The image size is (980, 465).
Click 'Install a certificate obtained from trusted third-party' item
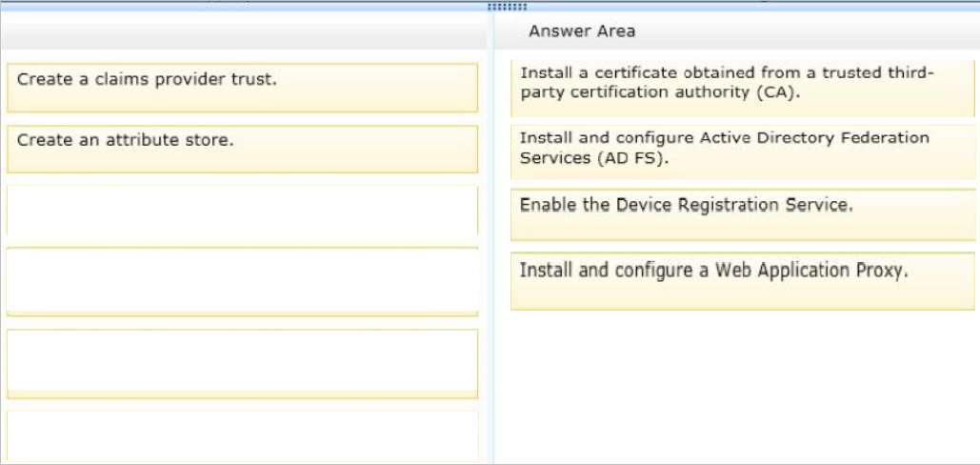coord(743,88)
